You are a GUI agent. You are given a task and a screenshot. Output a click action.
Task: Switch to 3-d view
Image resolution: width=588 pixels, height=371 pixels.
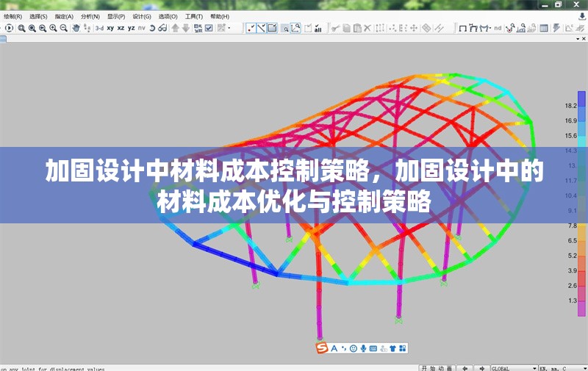[99, 28]
